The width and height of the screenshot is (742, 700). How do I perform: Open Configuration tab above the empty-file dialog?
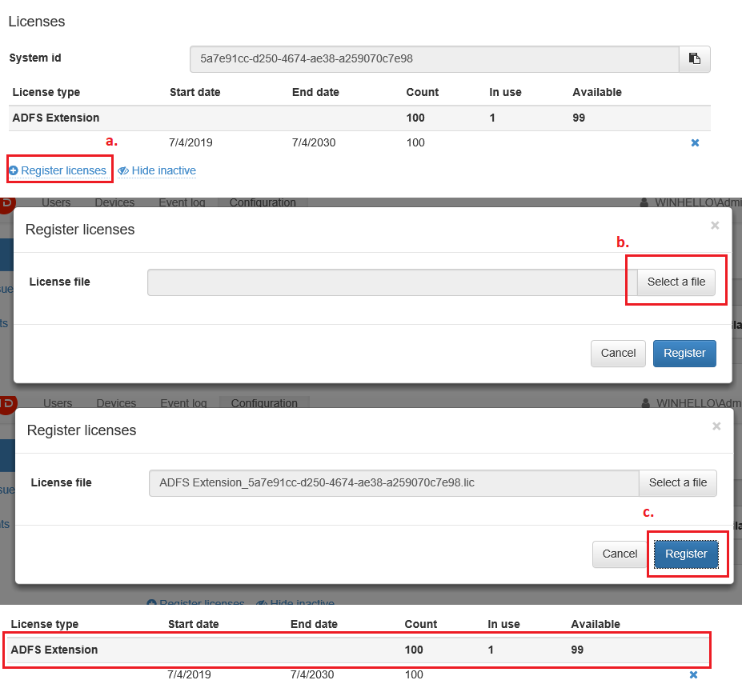click(263, 202)
